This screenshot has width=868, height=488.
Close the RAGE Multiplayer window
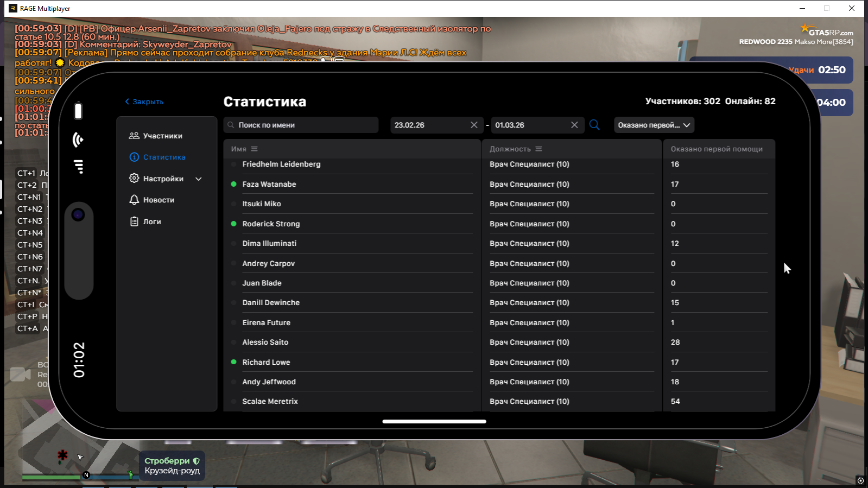(x=852, y=8)
